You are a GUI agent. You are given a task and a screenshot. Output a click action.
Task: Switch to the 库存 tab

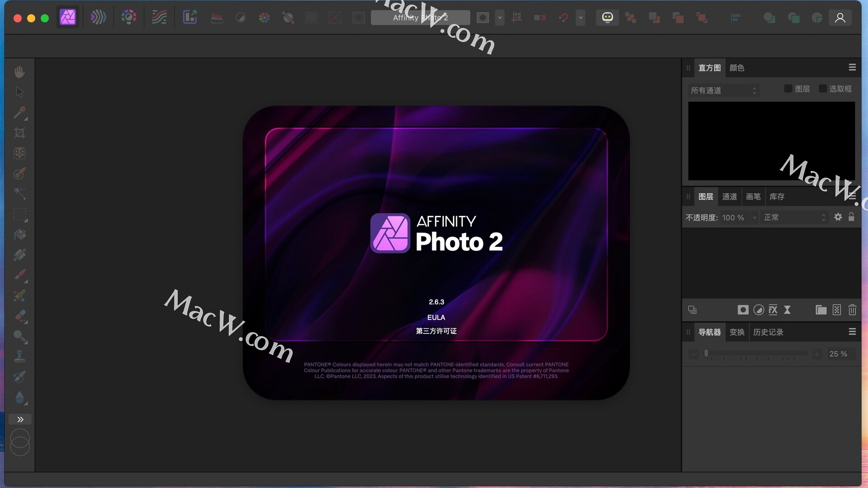[x=777, y=197]
